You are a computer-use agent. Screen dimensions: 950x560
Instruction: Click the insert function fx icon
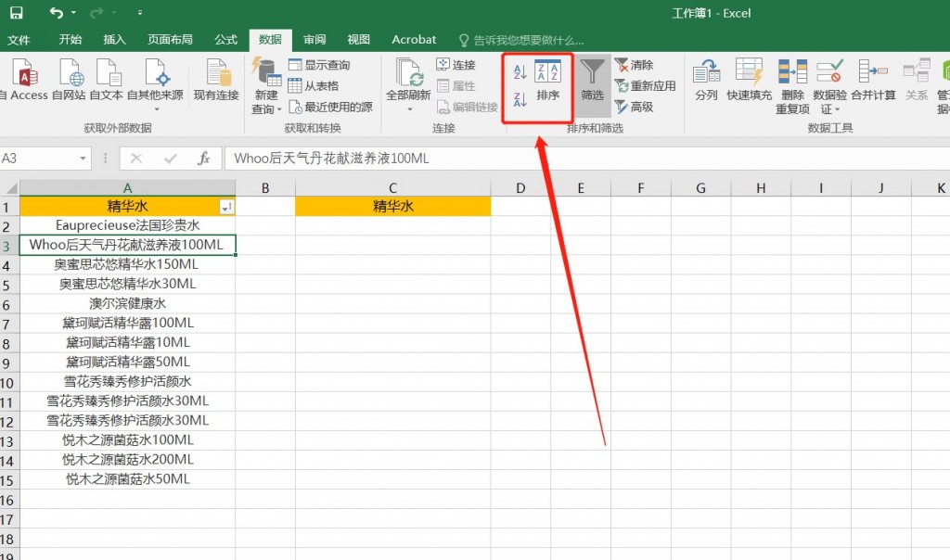[203, 159]
